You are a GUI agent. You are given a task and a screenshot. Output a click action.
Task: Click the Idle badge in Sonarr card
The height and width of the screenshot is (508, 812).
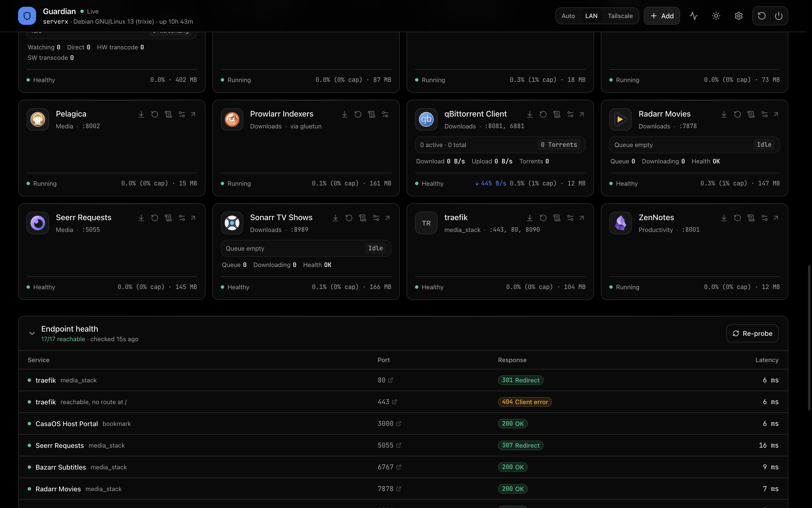pyautogui.click(x=376, y=248)
